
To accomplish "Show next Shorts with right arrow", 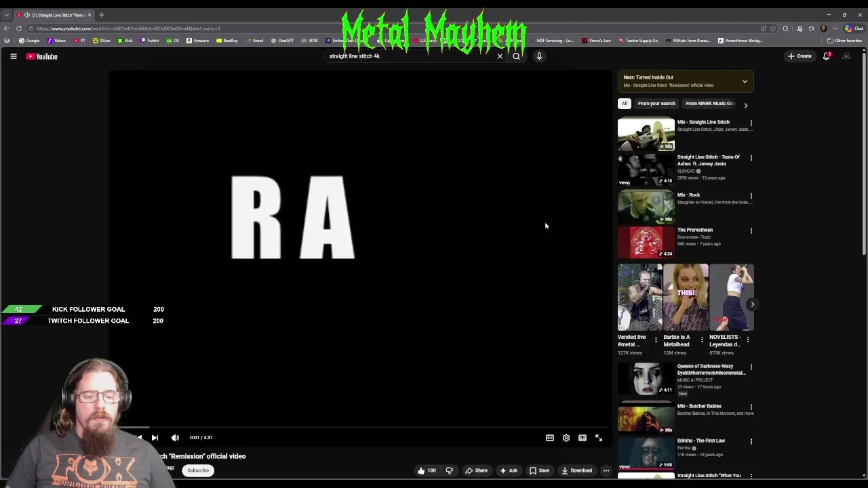I will click(752, 304).
